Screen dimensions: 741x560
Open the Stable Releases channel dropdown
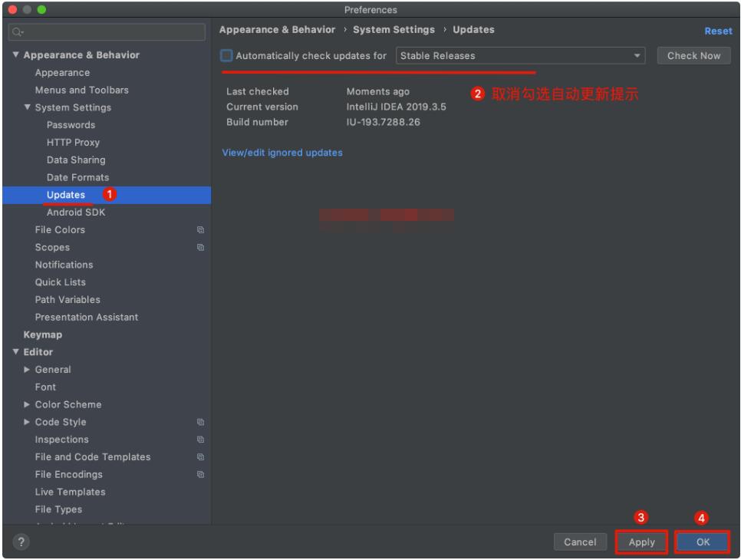coord(521,56)
